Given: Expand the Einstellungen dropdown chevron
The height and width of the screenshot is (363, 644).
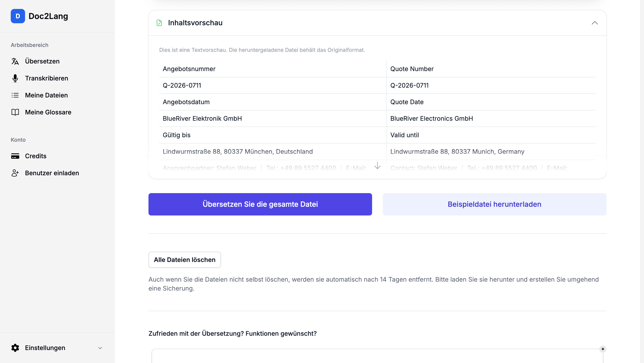Looking at the screenshot, I should pos(100,348).
